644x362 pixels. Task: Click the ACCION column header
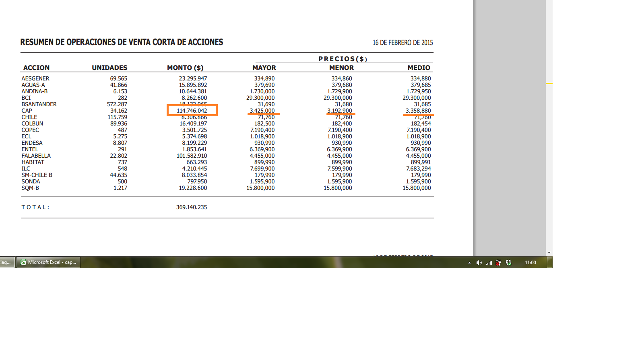36,68
